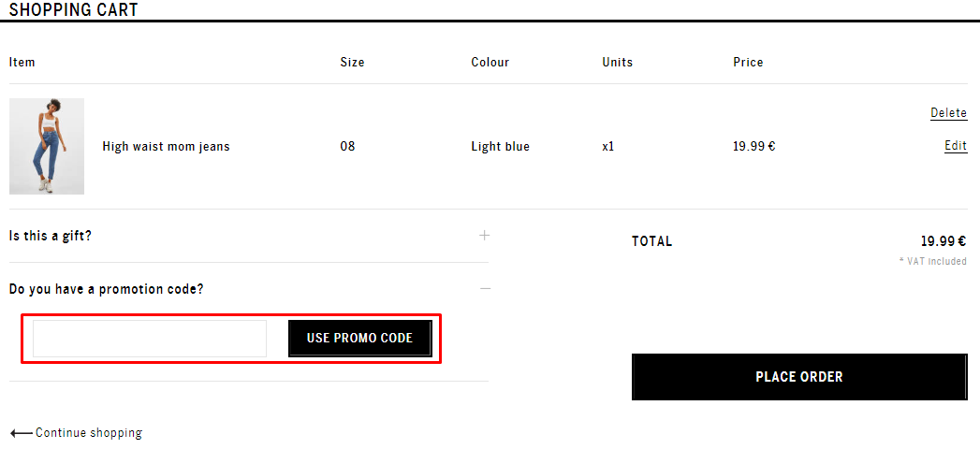The width and height of the screenshot is (980, 449).
Task: Click 'Do you have a promotion code?' heading
Action: [x=107, y=289]
